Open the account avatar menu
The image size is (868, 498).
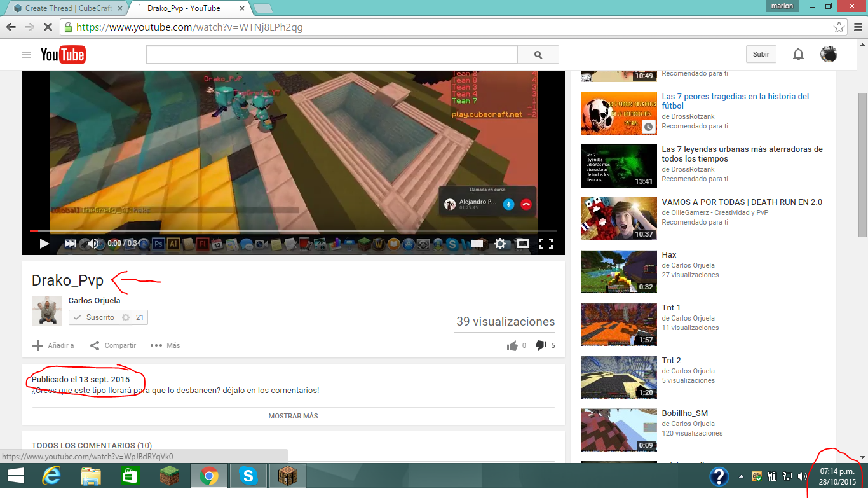(829, 54)
